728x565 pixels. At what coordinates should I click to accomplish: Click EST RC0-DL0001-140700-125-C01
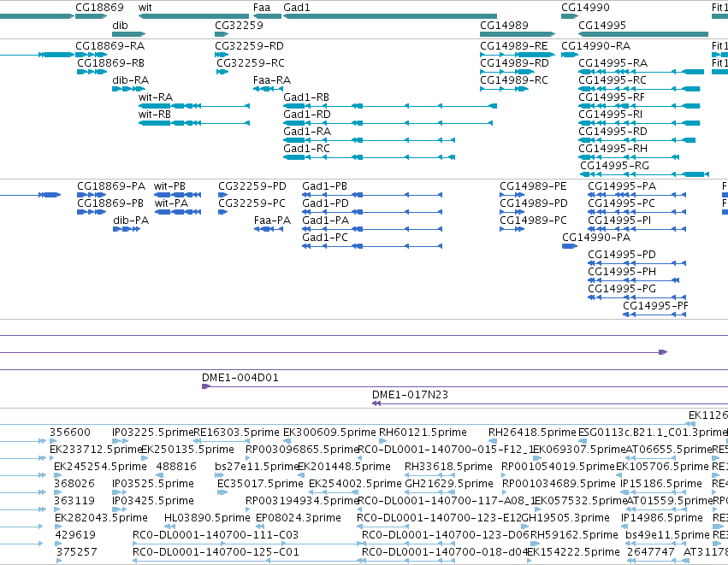coord(246,562)
